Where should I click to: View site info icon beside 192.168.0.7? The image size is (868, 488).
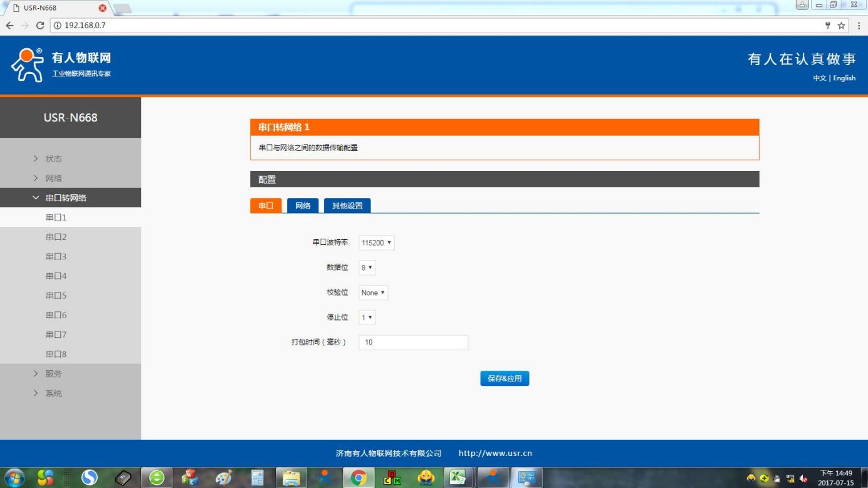[x=57, y=26]
